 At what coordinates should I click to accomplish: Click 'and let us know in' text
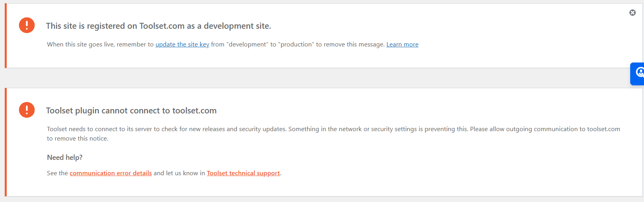pyautogui.click(x=179, y=173)
